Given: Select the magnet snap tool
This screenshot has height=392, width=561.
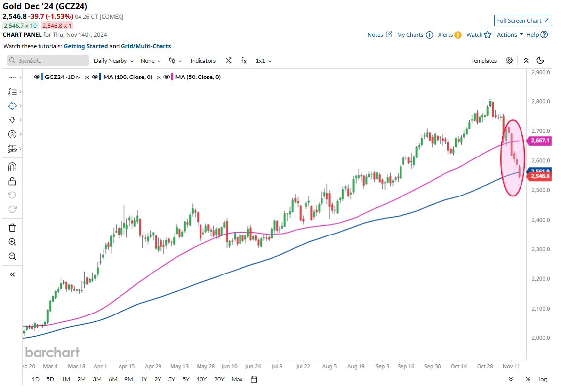Looking at the screenshot, I should tap(12, 166).
